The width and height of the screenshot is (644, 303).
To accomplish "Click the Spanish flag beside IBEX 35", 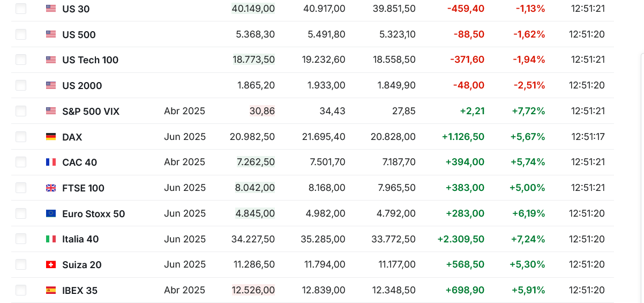I will (51, 290).
